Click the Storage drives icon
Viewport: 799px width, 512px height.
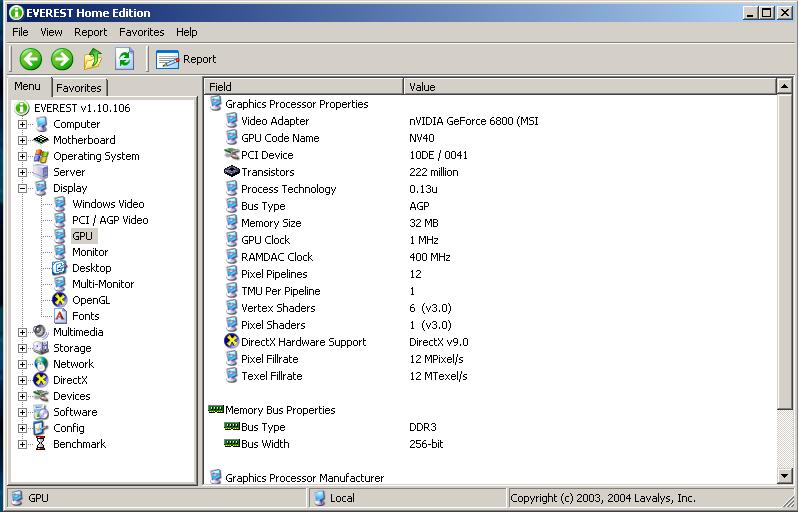click(x=41, y=348)
